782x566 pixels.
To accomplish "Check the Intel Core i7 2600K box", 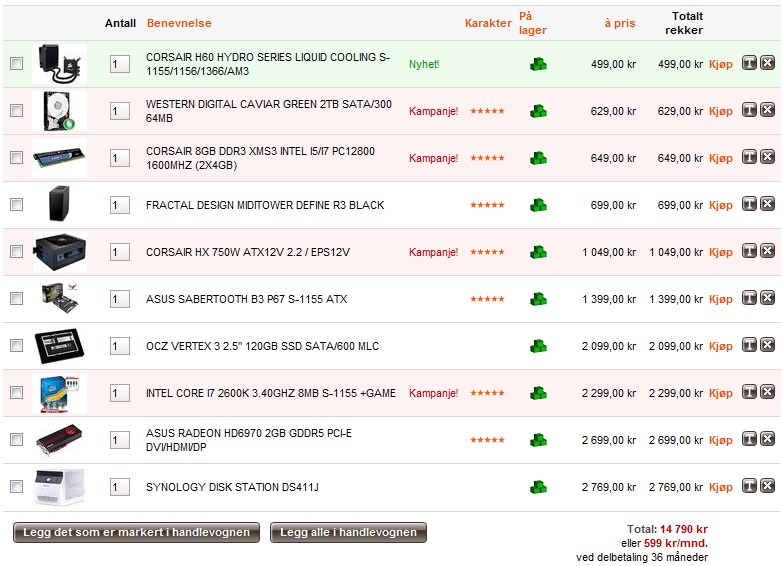I will tap(16, 392).
